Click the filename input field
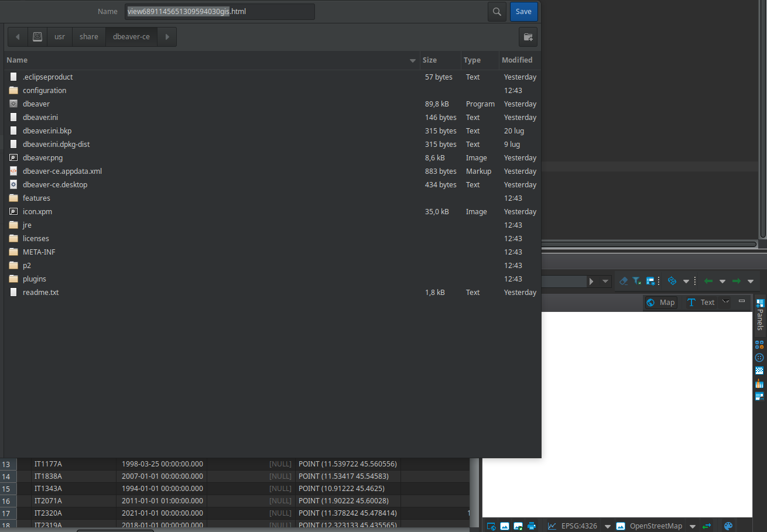 (x=220, y=11)
